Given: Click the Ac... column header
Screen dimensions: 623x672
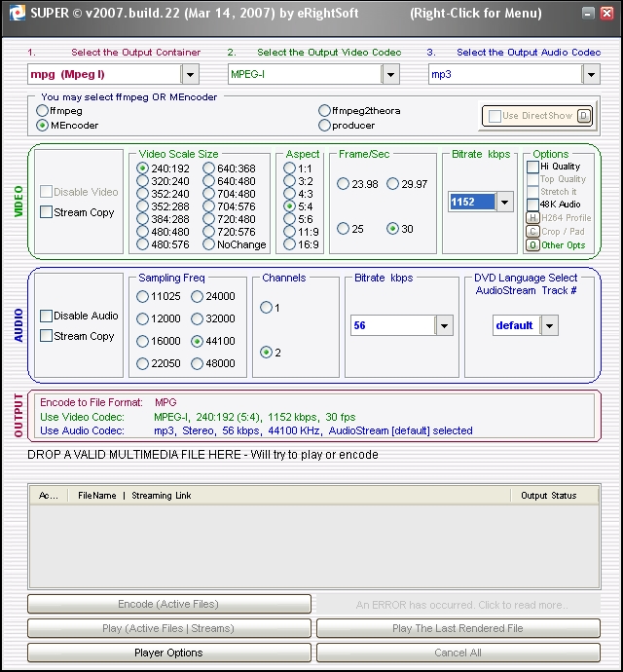Looking at the screenshot, I should click(x=49, y=496).
